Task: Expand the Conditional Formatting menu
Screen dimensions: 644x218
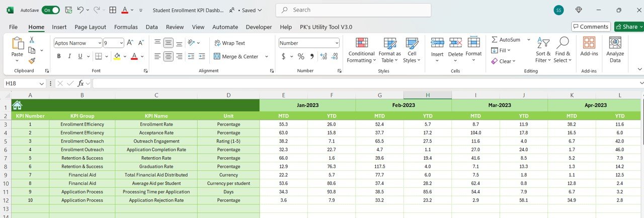Action: 361,50
